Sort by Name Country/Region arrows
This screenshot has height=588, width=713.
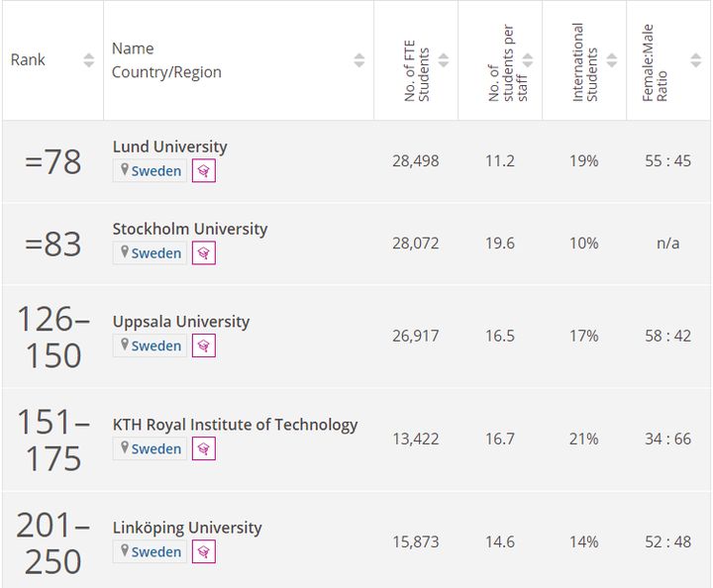point(358,60)
